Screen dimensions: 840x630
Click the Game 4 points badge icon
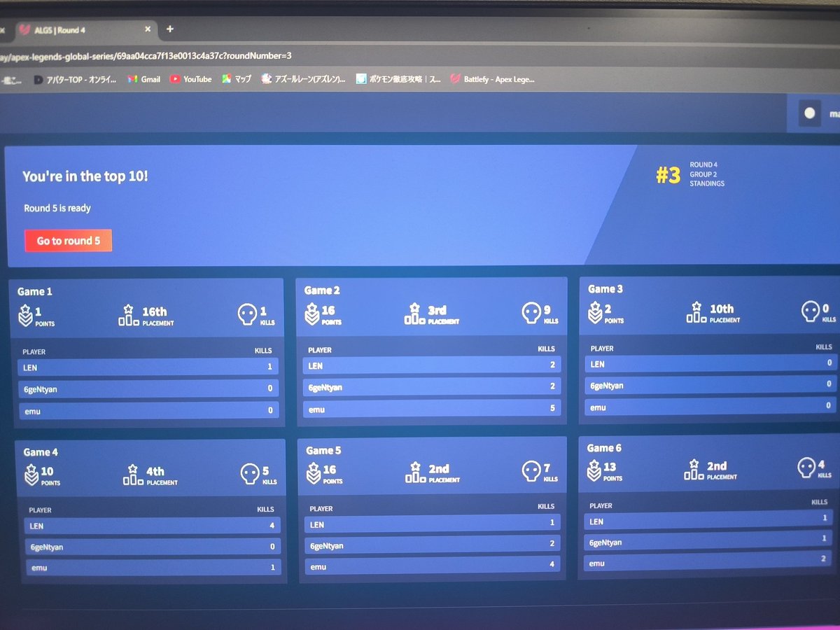click(x=31, y=475)
